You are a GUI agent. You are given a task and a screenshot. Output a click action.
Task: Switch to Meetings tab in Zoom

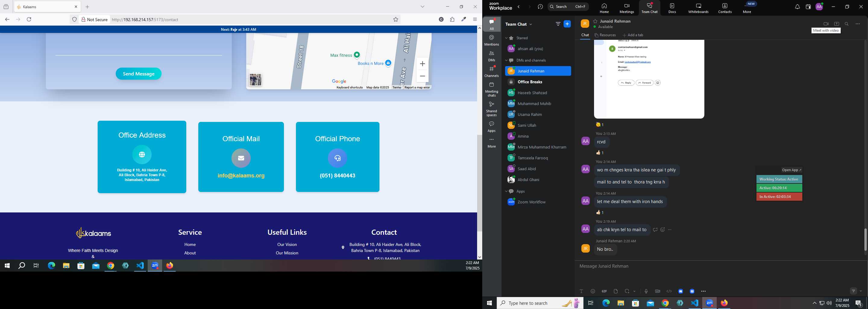627,8
